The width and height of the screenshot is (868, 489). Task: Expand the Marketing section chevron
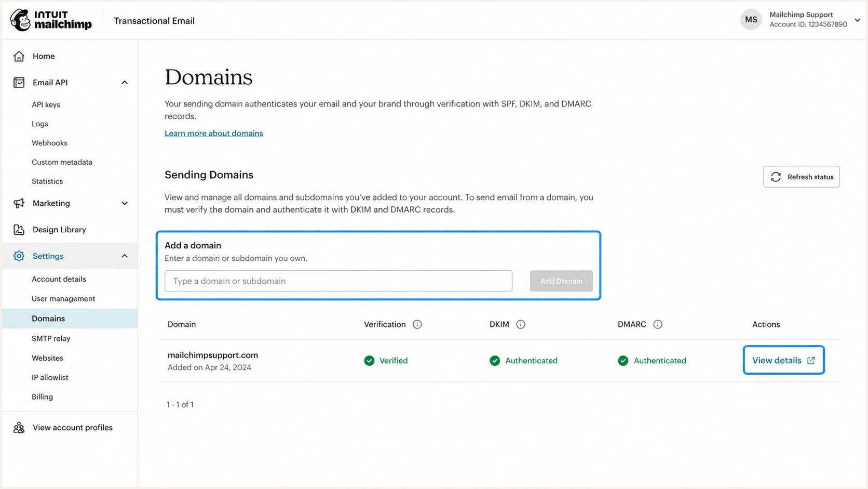[125, 203]
